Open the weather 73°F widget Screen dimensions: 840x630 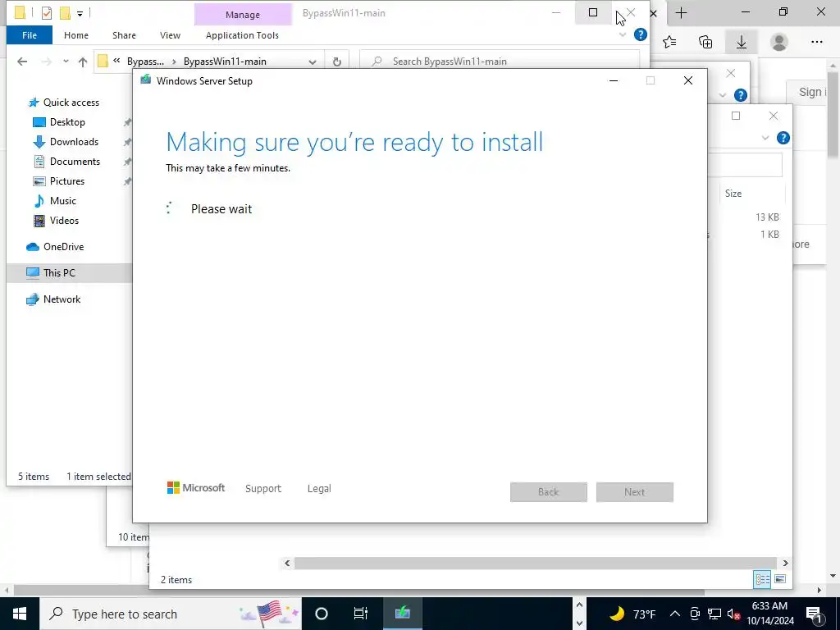pyautogui.click(x=632, y=614)
